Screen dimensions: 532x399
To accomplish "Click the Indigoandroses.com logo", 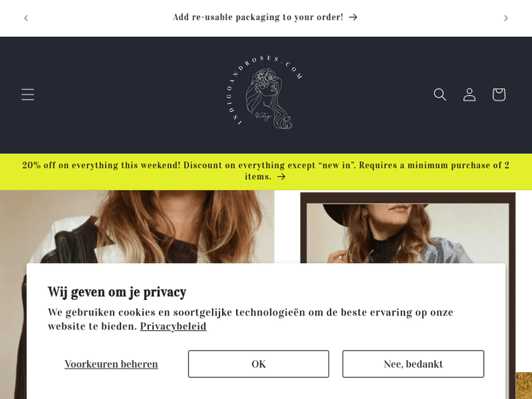I will click(266, 94).
